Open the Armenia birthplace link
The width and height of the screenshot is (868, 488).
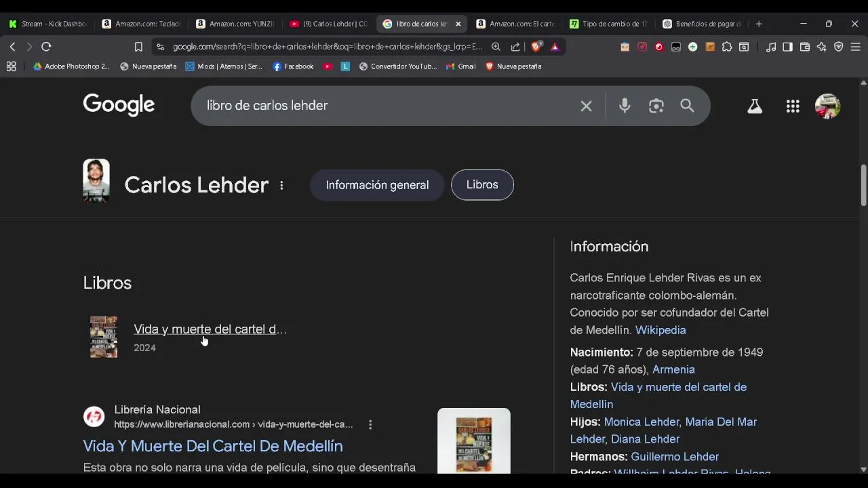point(673,369)
